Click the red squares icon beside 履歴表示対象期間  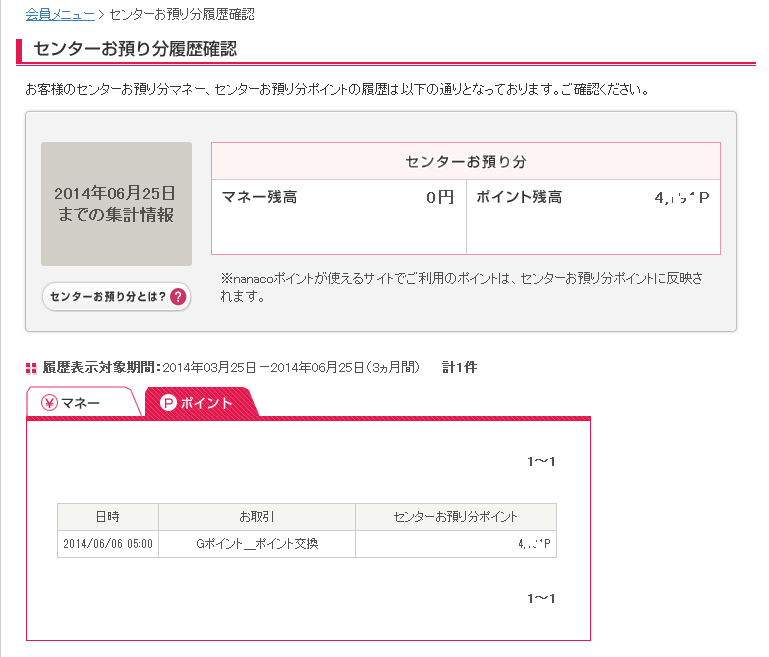click(31, 368)
